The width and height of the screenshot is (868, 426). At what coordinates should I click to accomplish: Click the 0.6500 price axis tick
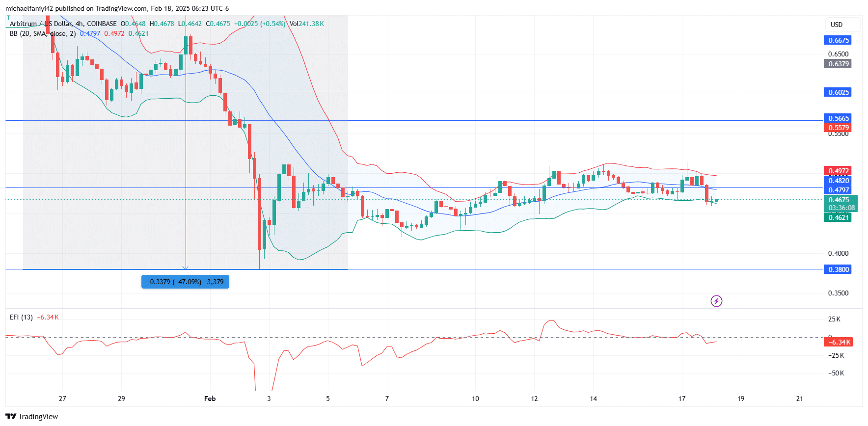point(838,54)
